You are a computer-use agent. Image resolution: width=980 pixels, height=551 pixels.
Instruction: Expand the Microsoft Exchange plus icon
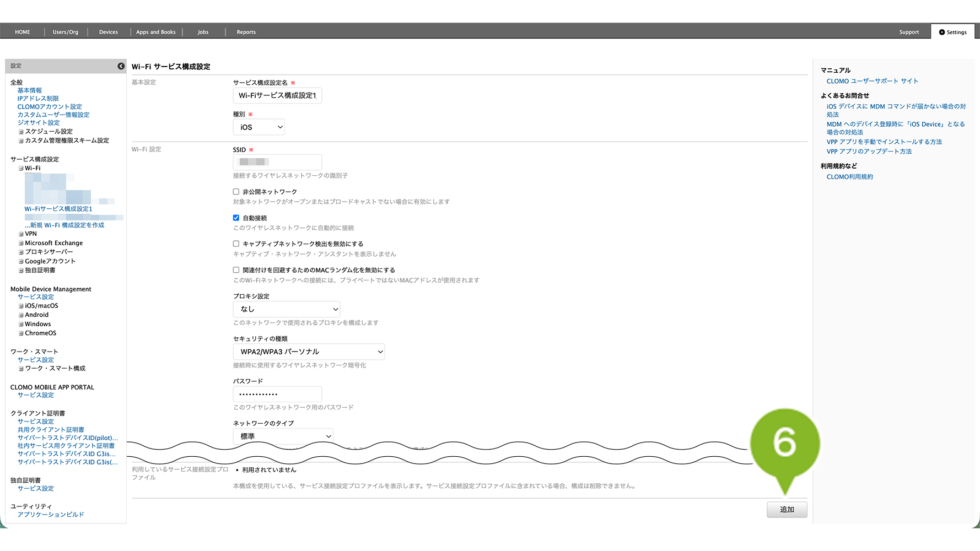point(21,243)
